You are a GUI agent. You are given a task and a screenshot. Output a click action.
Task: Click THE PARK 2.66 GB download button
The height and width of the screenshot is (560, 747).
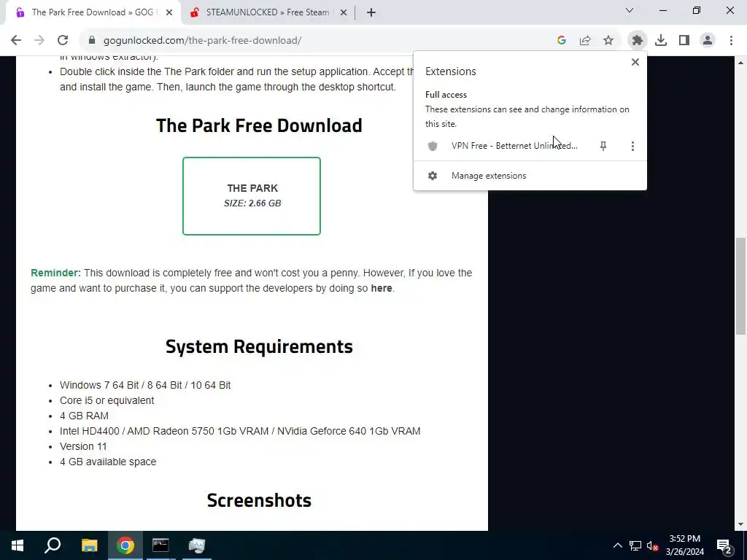[252, 195]
